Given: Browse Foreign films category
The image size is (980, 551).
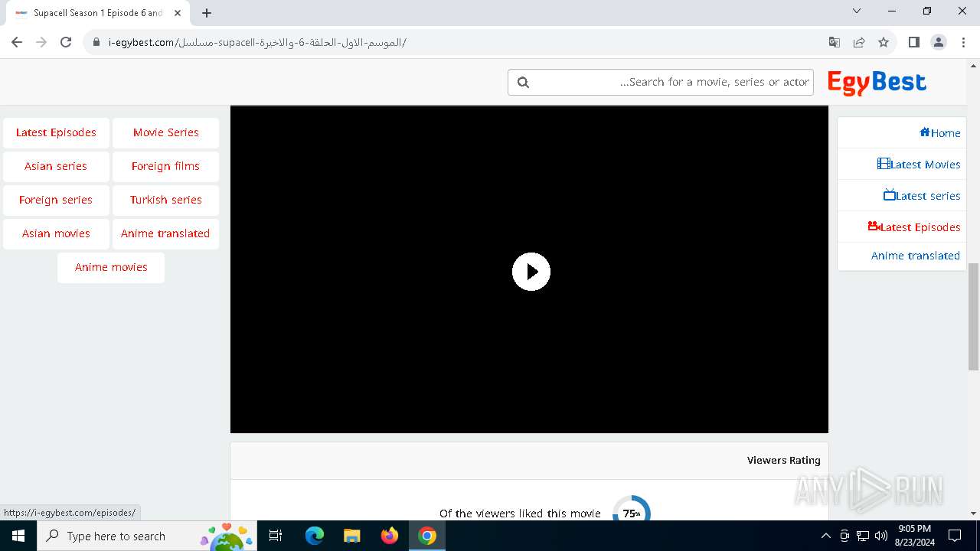Looking at the screenshot, I should 165,166.
